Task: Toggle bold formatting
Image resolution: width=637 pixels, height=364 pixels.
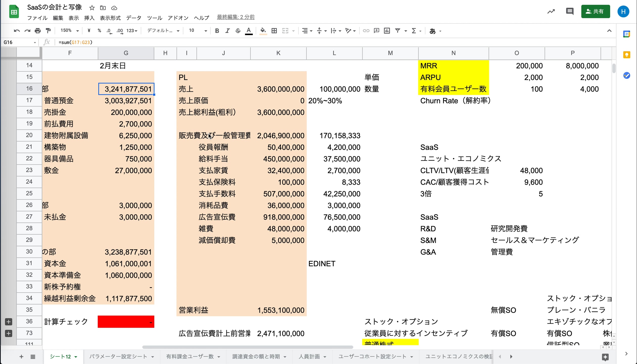Action: click(x=217, y=31)
